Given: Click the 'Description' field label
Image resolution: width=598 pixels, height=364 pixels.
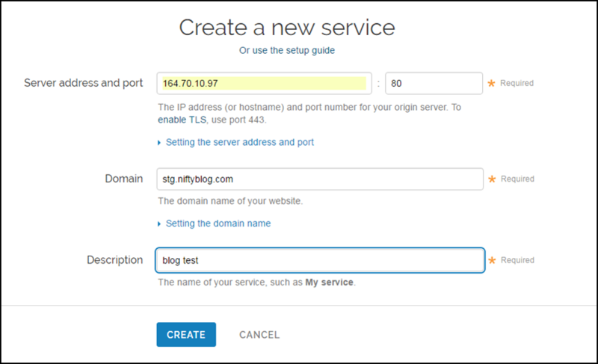Looking at the screenshot, I should click(x=114, y=260).
